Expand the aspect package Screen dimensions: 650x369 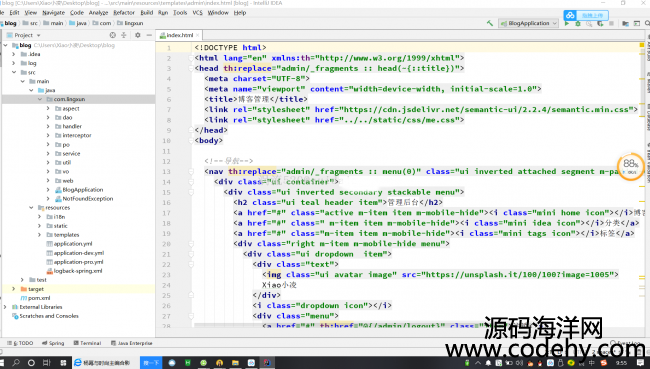coord(48,109)
